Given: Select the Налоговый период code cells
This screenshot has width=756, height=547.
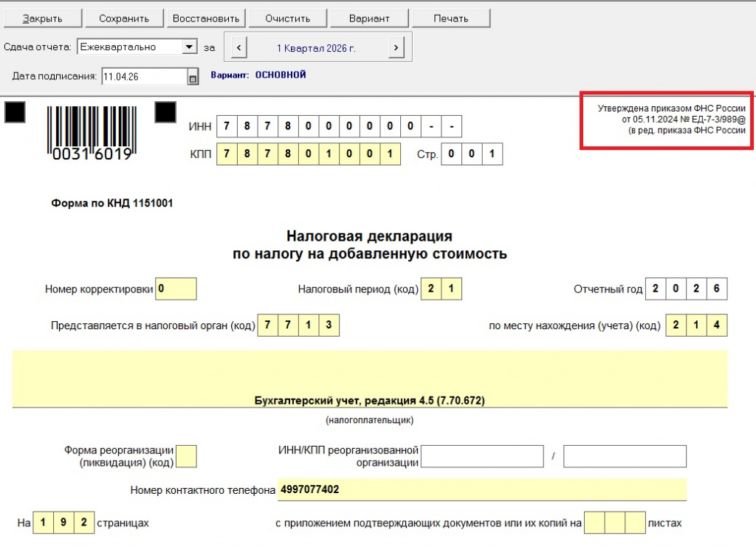Looking at the screenshot, I should 441,289.
